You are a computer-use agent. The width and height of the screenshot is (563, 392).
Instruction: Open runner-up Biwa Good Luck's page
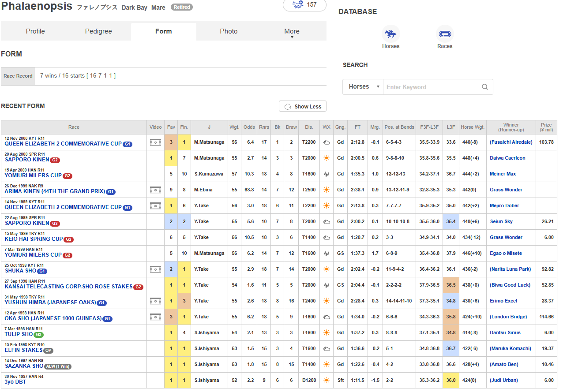pyautogui.click(x=510, y=285)
